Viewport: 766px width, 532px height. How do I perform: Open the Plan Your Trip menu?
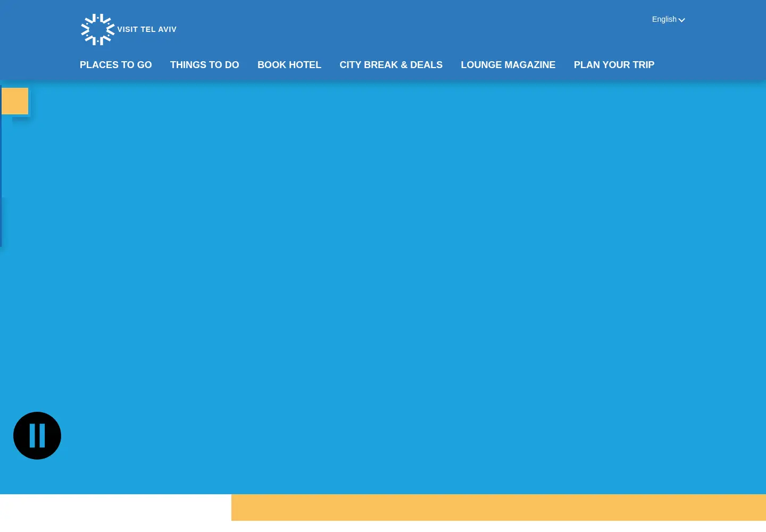[x=614, y=65]
